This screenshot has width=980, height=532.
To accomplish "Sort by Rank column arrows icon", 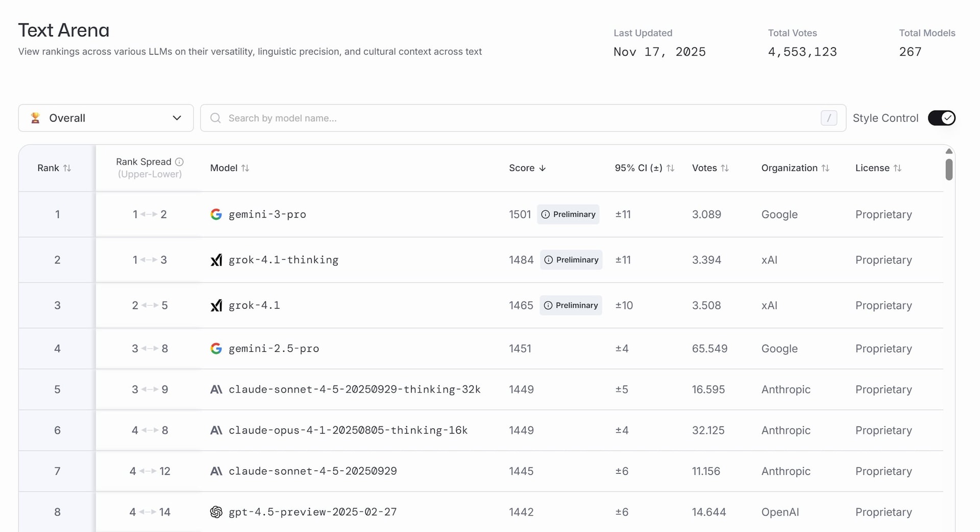I will click(x=67, y=168).
